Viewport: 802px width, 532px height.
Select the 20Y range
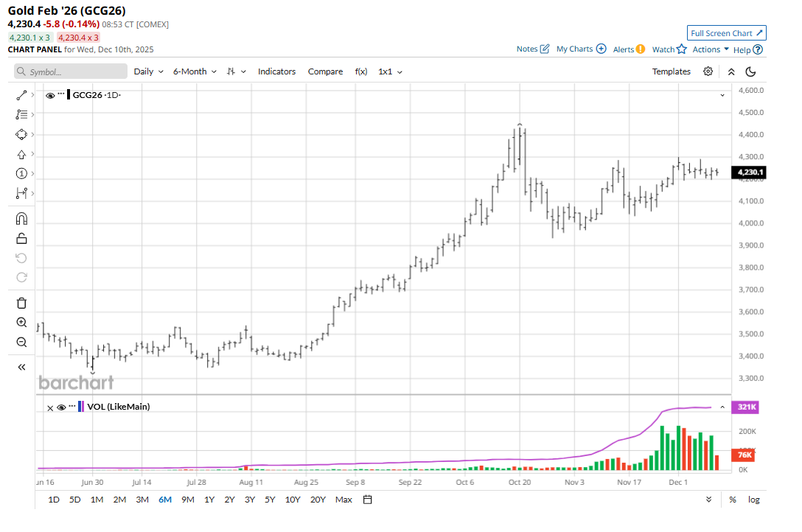click(318, 500)
